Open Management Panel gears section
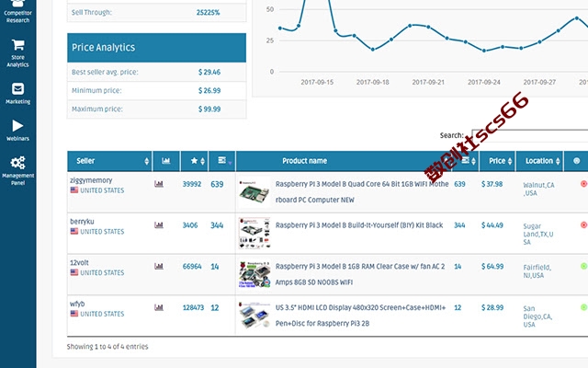This screenshot has height=368, width=588. click(x=17, y=170)
